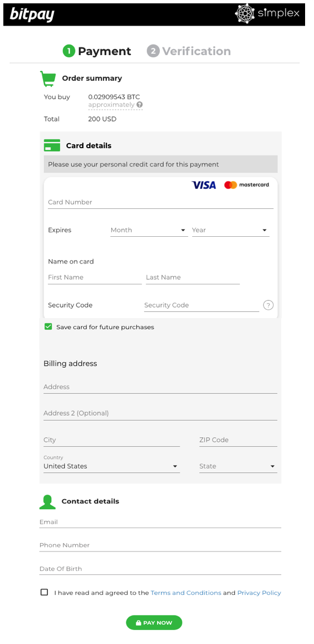Uncheck Save card for future purchases
The height and width of the screenshot is (644, 314).
48,327
